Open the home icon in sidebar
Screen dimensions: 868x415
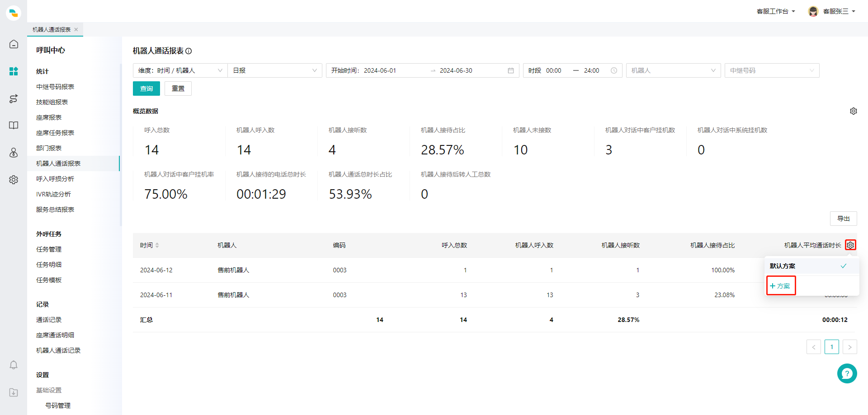pos(14,44)
